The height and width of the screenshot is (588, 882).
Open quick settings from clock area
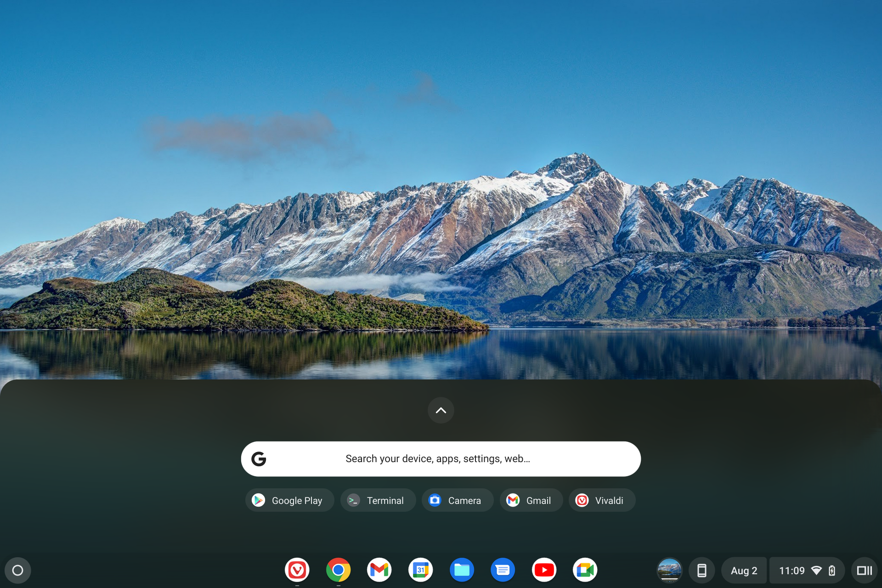pyautogui.click(x=806, y=571)
